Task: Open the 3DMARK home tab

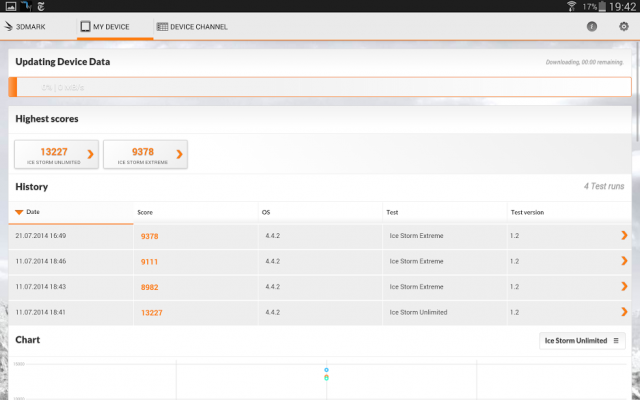Action: pyautogui.click(x=25, y=27)
